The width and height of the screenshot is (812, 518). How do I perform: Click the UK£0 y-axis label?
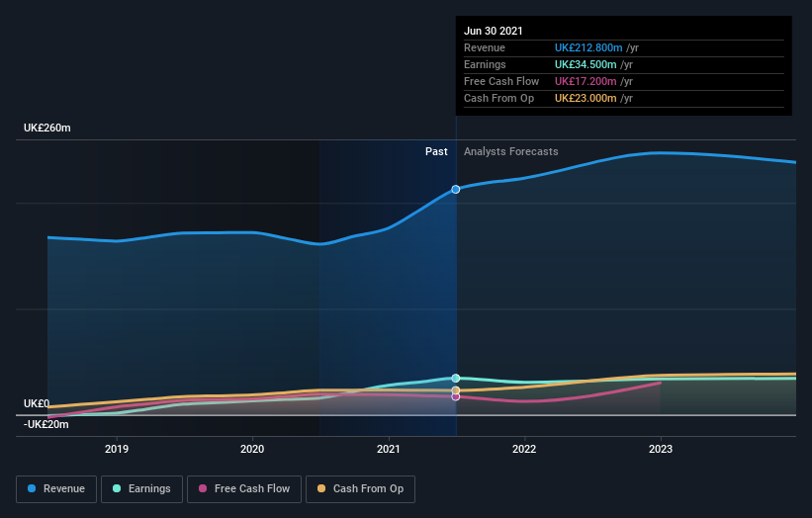(37, 403)
